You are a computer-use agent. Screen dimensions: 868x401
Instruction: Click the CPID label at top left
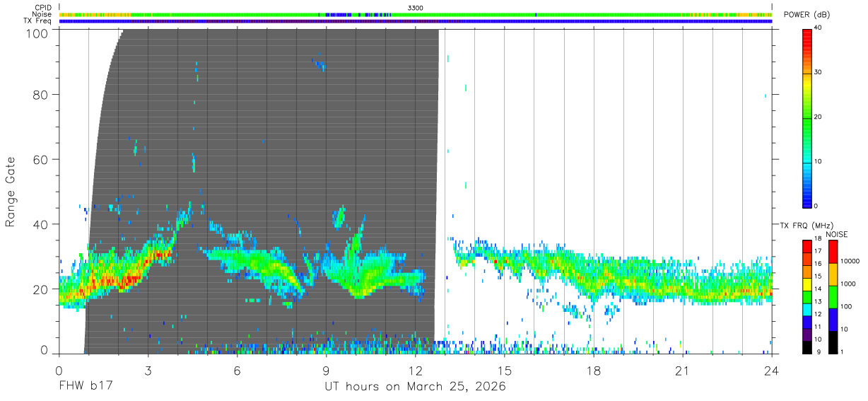(x=43, y=8)
